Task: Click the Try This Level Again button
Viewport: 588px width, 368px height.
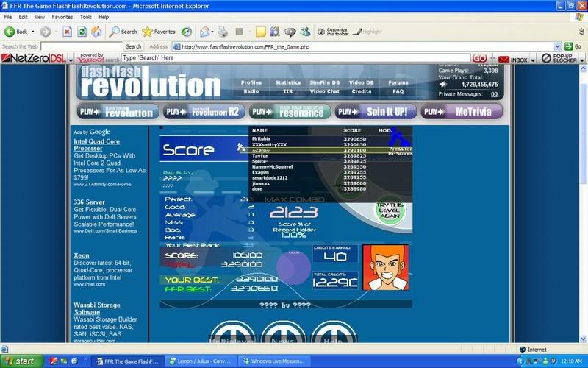Action: pos(390,211)
